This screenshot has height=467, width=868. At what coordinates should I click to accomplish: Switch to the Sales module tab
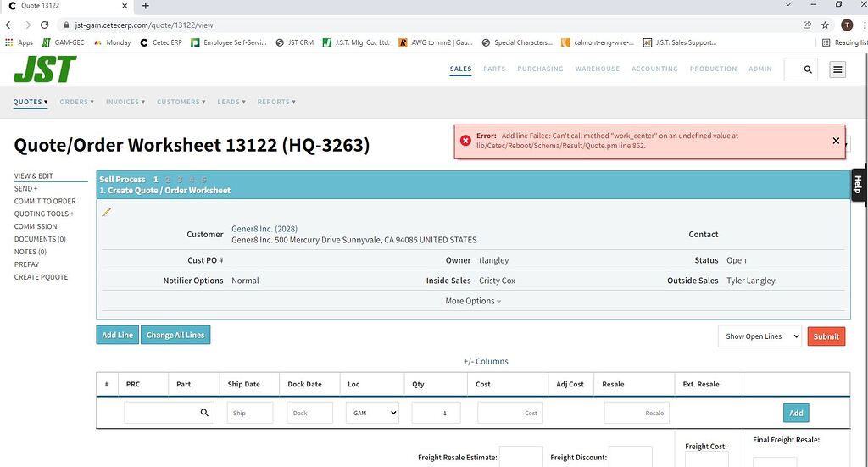[460, 69]
